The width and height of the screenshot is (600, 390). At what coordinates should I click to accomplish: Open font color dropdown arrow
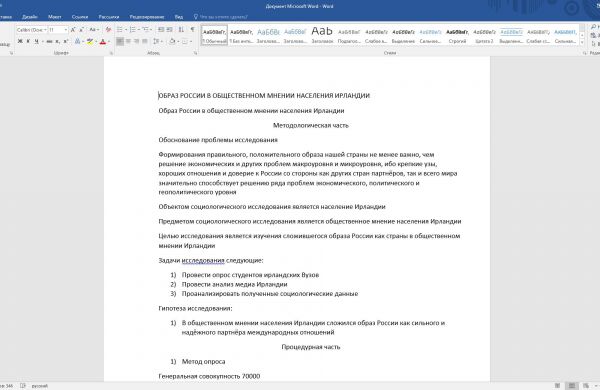pyautogui.click(x=109, y=41)
